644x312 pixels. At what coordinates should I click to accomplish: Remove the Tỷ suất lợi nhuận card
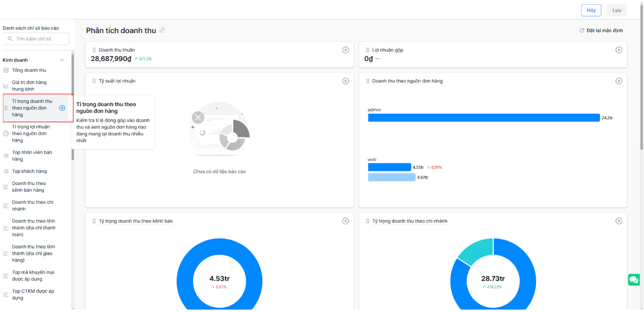[x=346, y=81]
